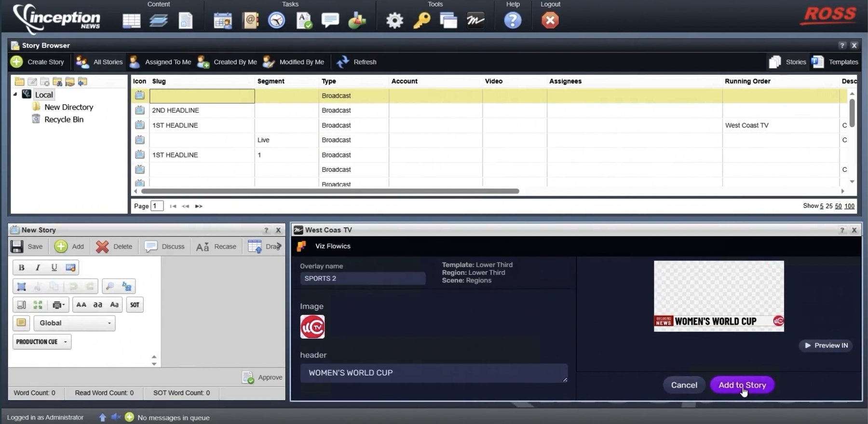Image resolution: width=868 pixels, height=424 pixels.
Task: Open the PRODUCTION CUE dropdown
Action: [x=42, y=342]
